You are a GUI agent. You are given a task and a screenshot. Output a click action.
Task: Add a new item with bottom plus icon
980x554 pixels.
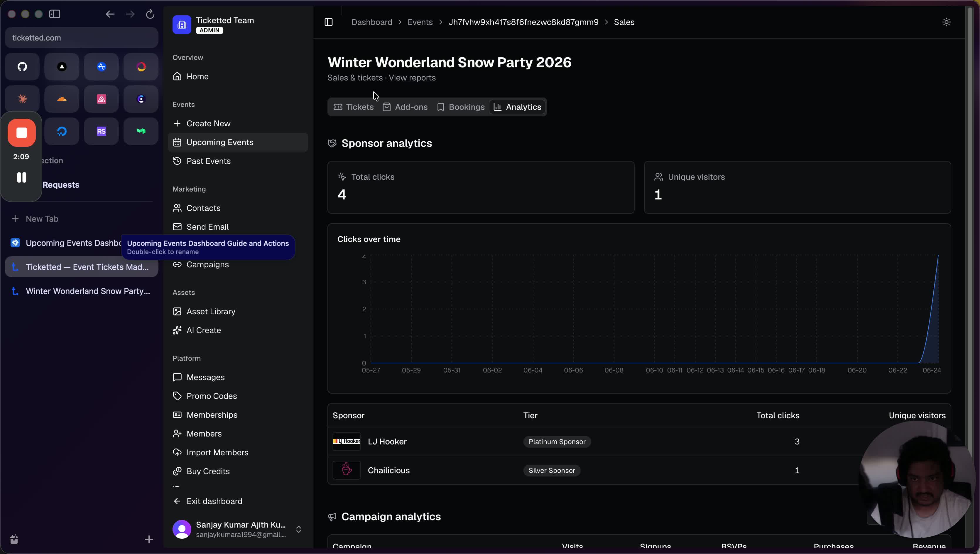(149, 539)
